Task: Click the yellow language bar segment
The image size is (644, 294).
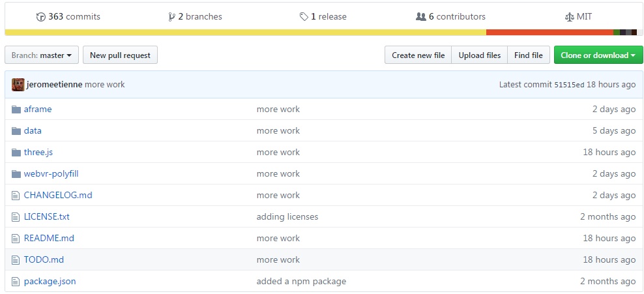Action: (245, 32)
